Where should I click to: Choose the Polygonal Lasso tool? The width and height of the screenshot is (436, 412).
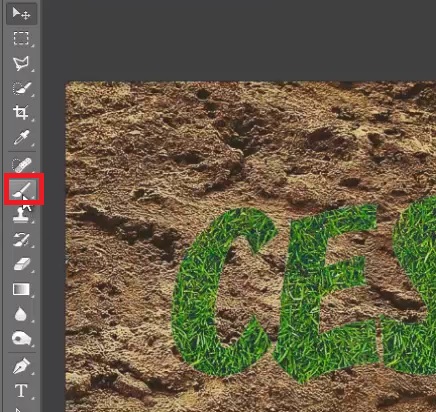click(x=21, y=63)
